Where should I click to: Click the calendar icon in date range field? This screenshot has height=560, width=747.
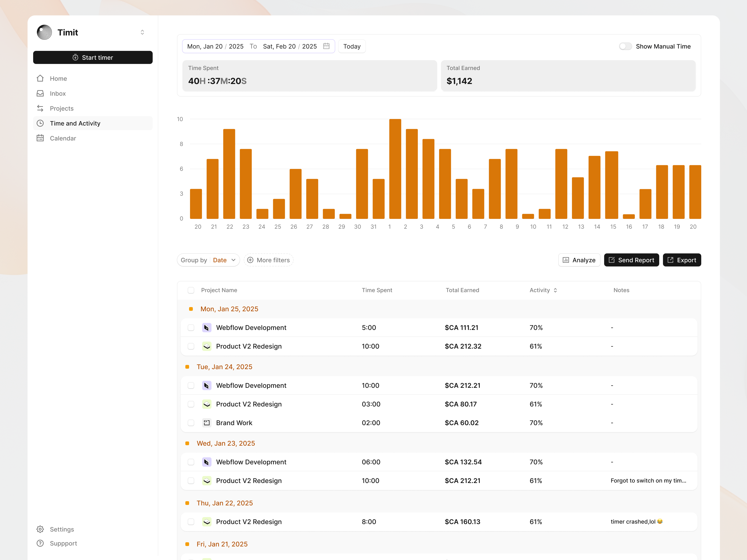point(326,46)
